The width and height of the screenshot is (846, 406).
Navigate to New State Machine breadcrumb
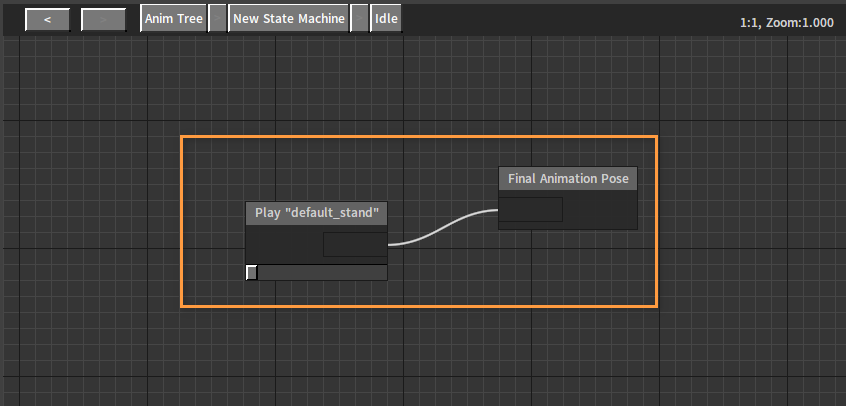pyautogui.click(x=289, y=19)
